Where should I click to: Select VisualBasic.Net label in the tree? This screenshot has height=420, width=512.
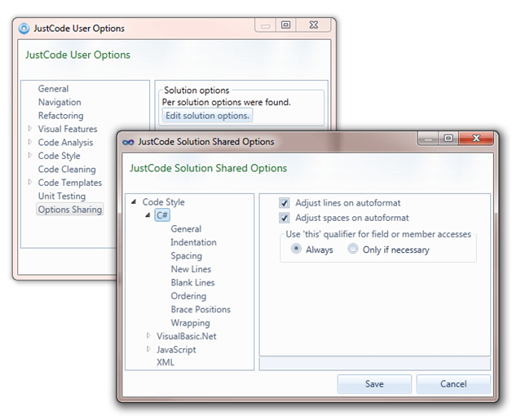click(x=186, y=336)
